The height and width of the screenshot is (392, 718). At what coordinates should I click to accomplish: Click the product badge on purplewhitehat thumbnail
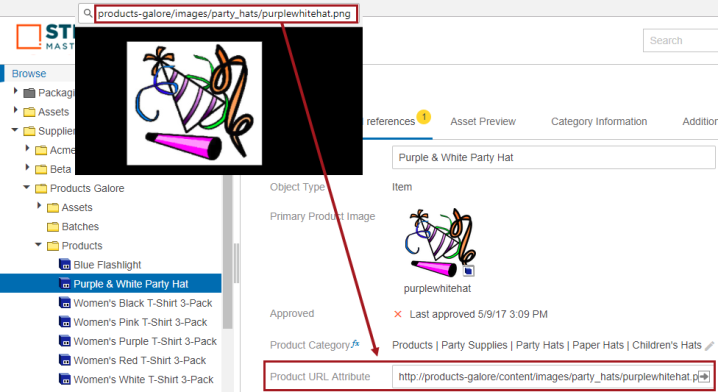click(468, 271)
